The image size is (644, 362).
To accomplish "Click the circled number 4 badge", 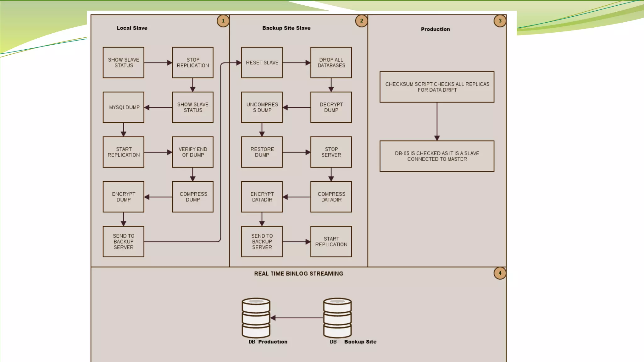I will [x=500, y=273].
